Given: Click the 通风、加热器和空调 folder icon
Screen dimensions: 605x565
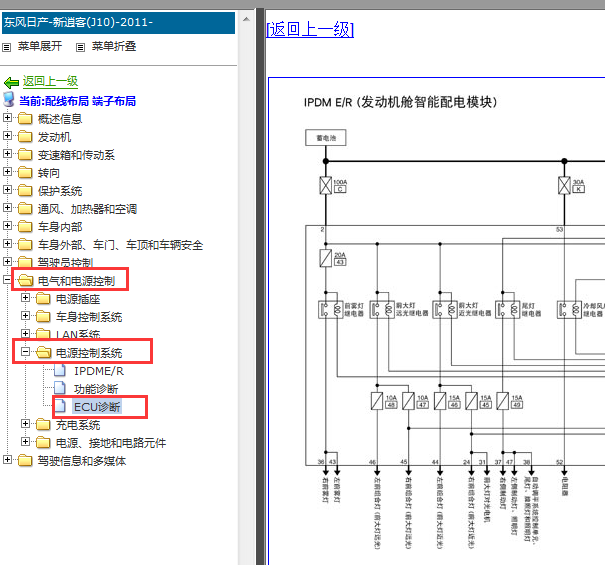Looking at the screenshot, I should (x=25, y=208).
